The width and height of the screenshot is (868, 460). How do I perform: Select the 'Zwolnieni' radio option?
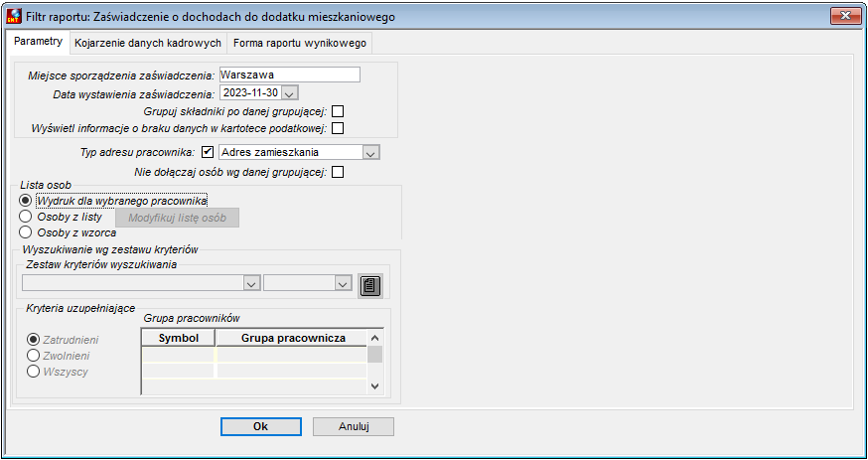point(33,356)
